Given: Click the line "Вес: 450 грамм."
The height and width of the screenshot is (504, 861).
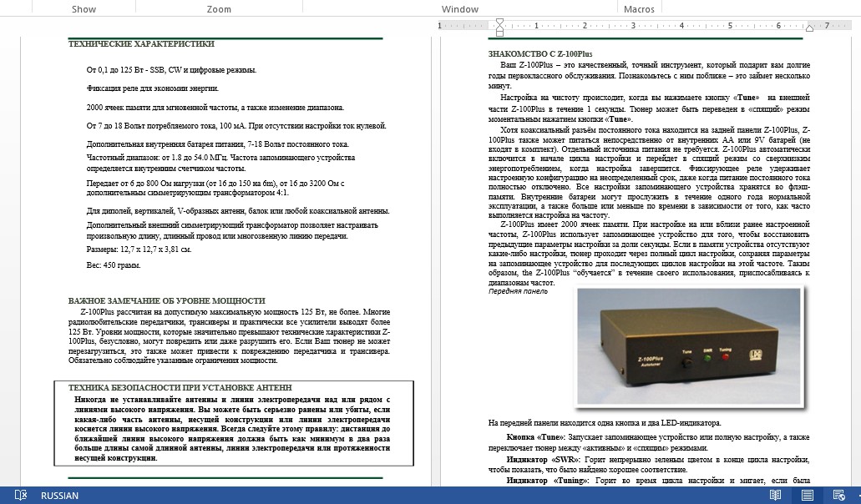Looking at the screenshot, I should coord(114,265).
